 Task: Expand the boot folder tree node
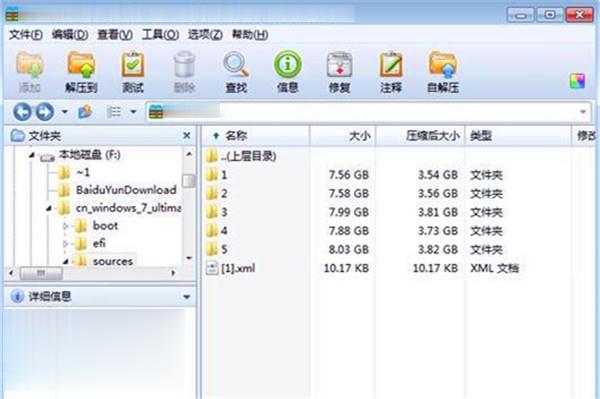pyautogui.click(x=65, y=226)
